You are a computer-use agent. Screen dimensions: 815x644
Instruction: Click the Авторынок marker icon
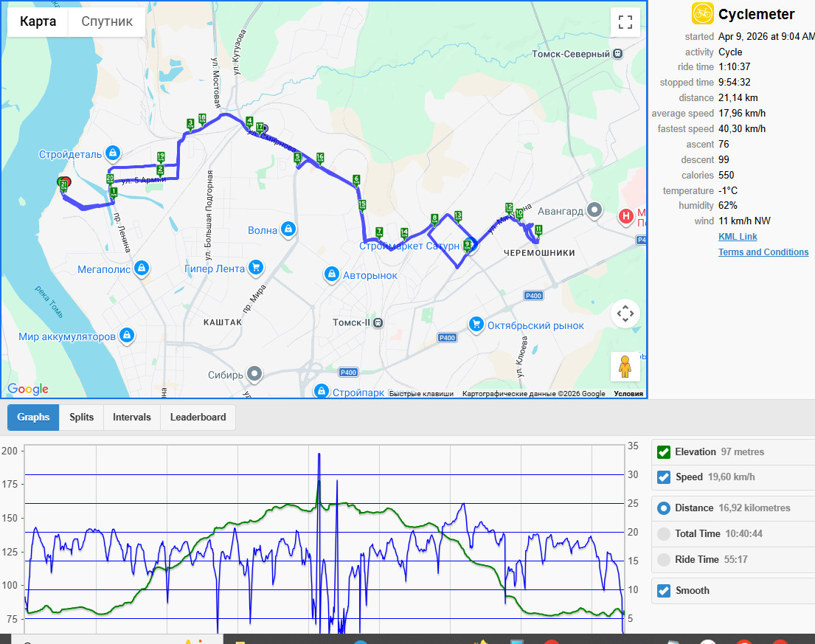[332, 274]
